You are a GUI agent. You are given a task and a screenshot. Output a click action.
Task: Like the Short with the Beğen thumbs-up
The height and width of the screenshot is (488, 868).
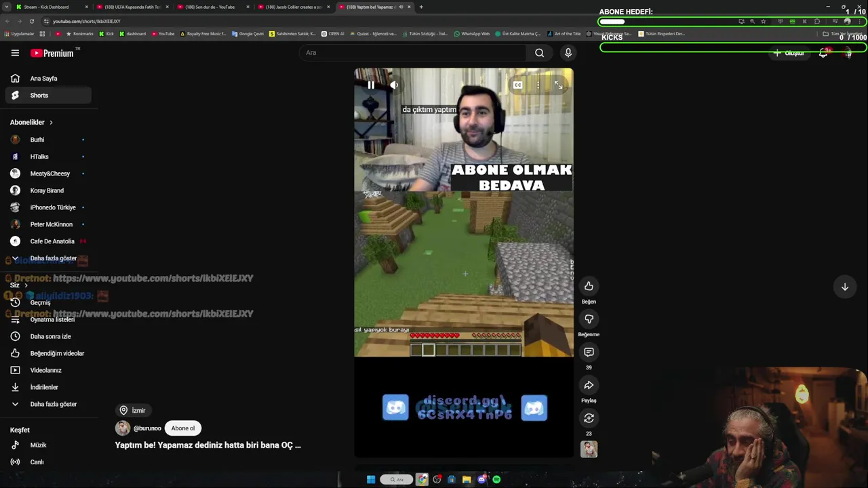(589, 286)
